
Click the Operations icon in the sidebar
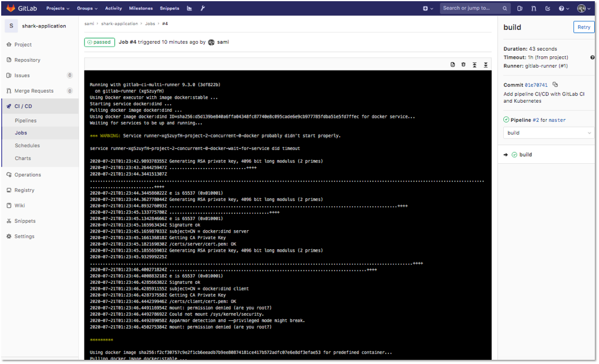pyautogui.click(x=9, y=175)
